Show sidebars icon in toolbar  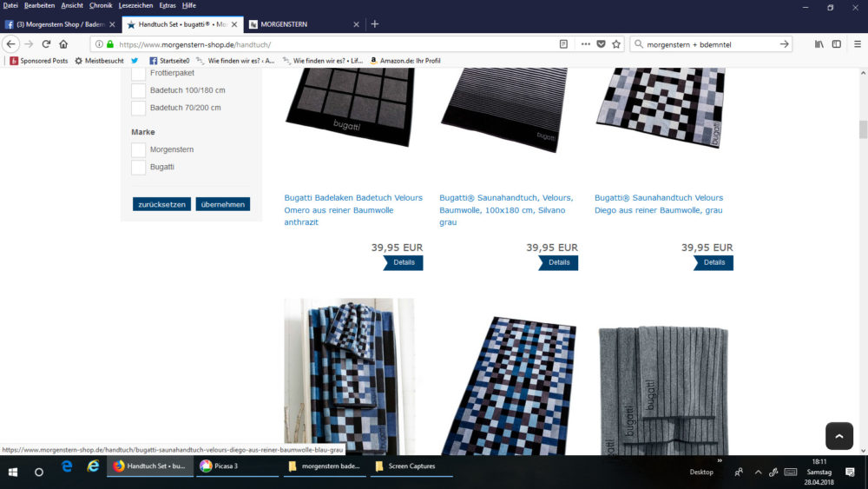point(837,44)
